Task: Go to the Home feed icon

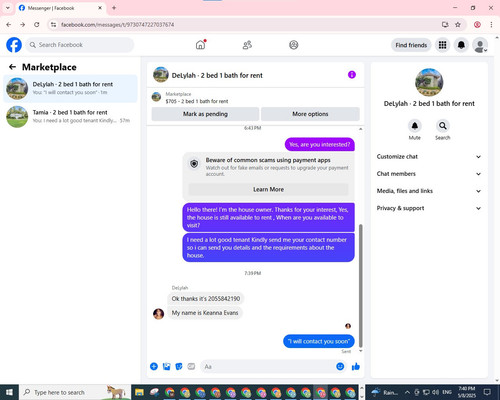Action: click(200, 45)
